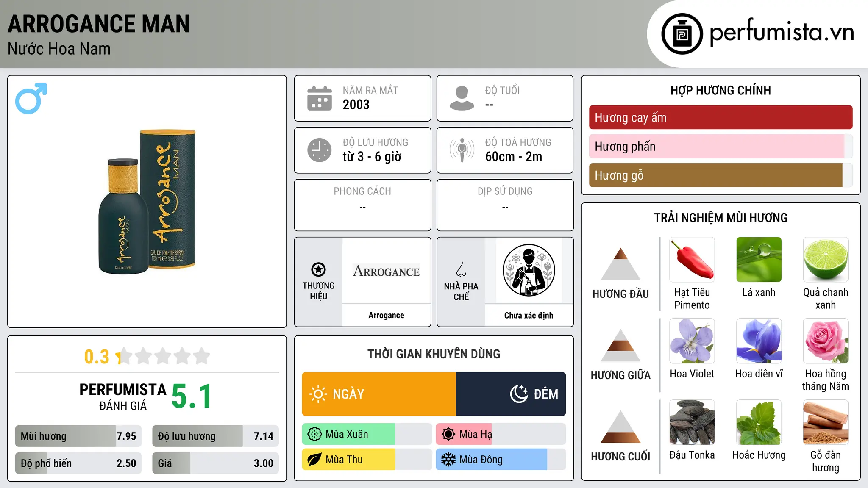Viewport: 868px width, 488px height.
Task: Click the Hương đầu pyramid icon
Action: [620, 264]
